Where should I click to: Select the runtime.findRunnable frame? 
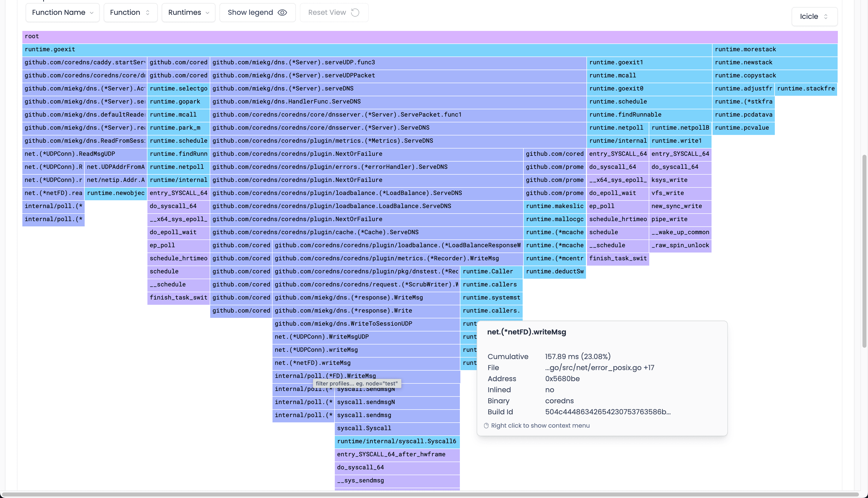(x=649, y=115)
